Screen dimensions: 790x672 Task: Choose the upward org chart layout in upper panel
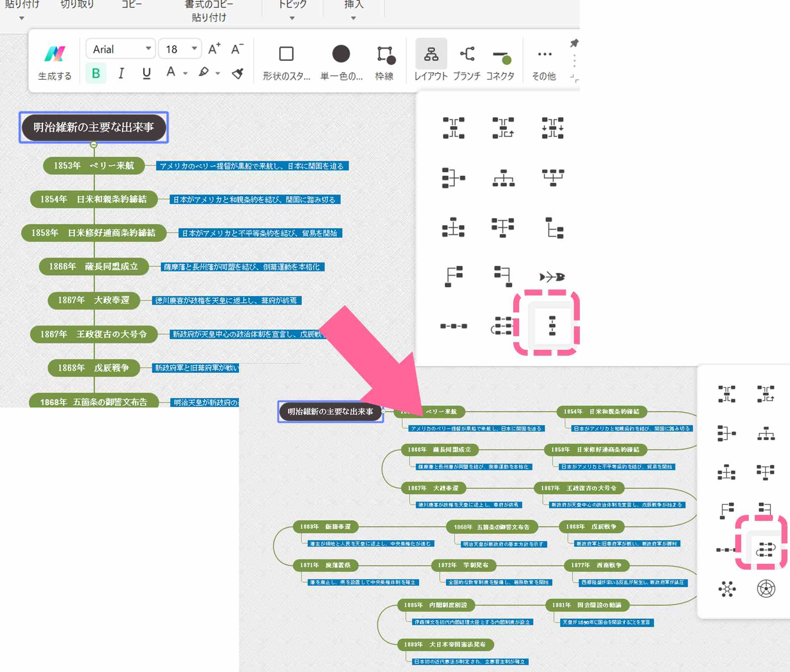pos(553,177)
